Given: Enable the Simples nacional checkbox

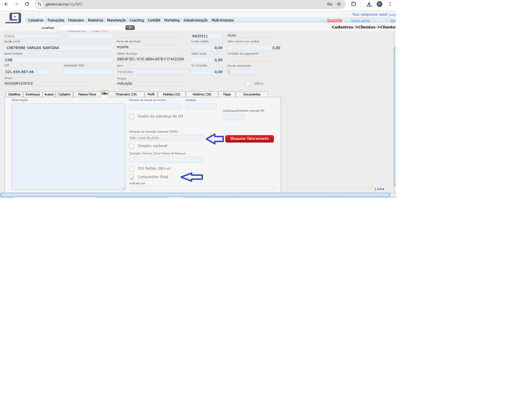Looking at the screenshot, I should (132, 146).
